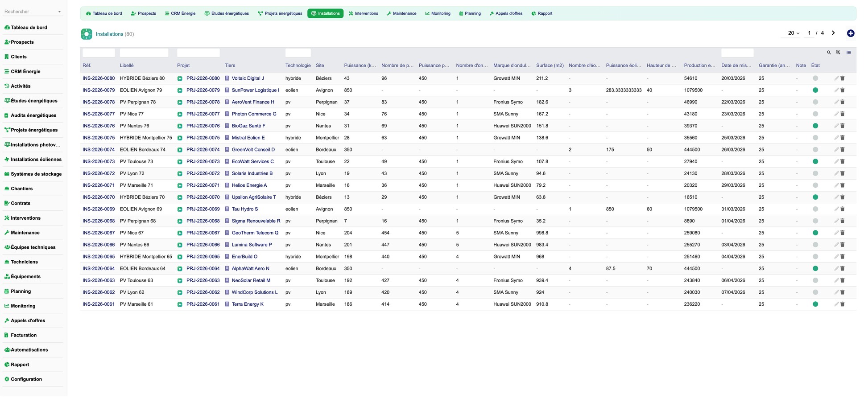Viewport: 868px width, 402px height.
Task: Toggle the state dot of PV Toulouse 73
Action: coord(815,161)
